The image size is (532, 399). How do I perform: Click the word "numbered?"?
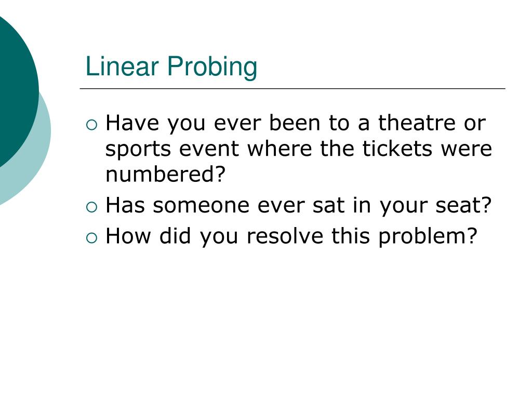pyautogui.click(x=166, y=174)
